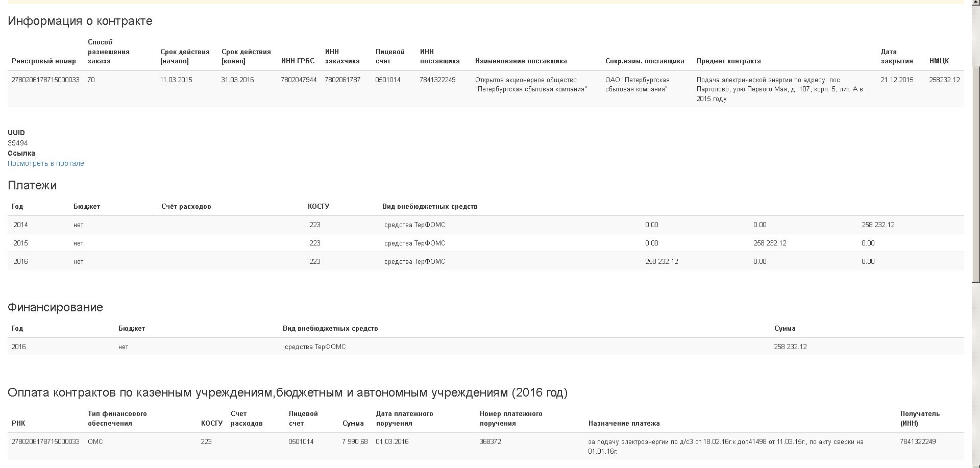Image resolution: width=980 pixels, height=468 pixels.
Task: Click the 'Информация о контракте' heading
Action: (80, 21)
